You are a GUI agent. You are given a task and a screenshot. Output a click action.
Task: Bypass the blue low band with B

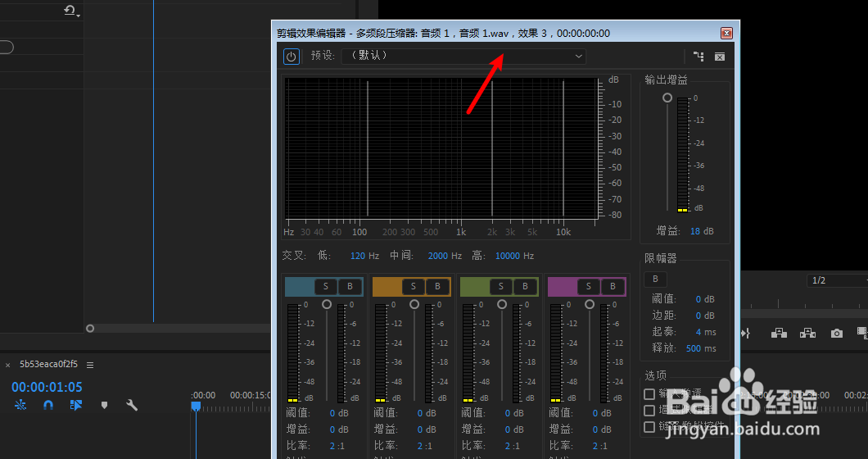pyautogui.click(x=350, y=287)
